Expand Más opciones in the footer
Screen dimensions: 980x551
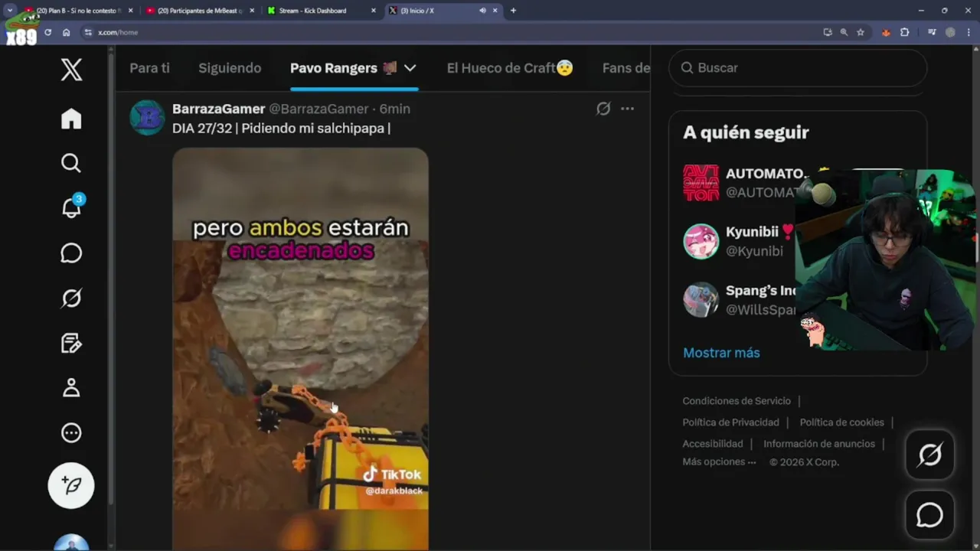coord(719,462)
